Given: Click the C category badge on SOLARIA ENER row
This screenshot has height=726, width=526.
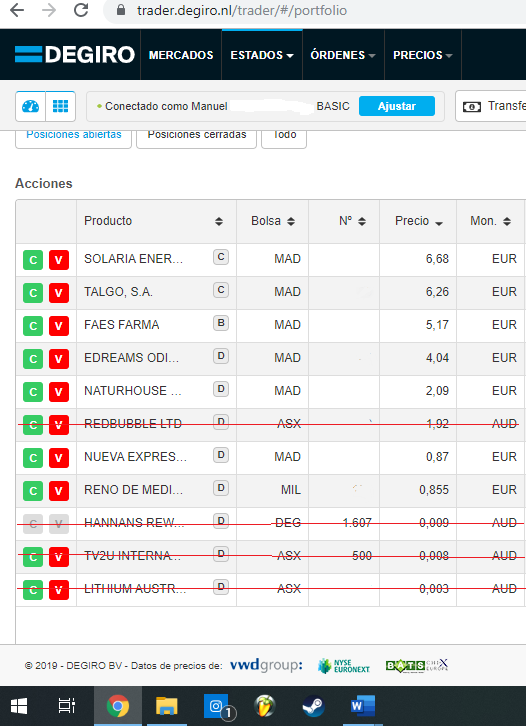Looking at the screenshot, I should click(221, 257).
